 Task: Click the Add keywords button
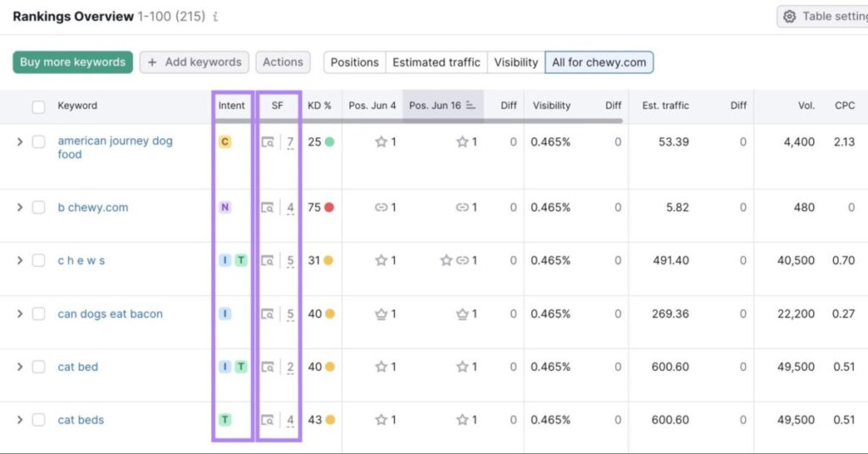click(194, 63)
